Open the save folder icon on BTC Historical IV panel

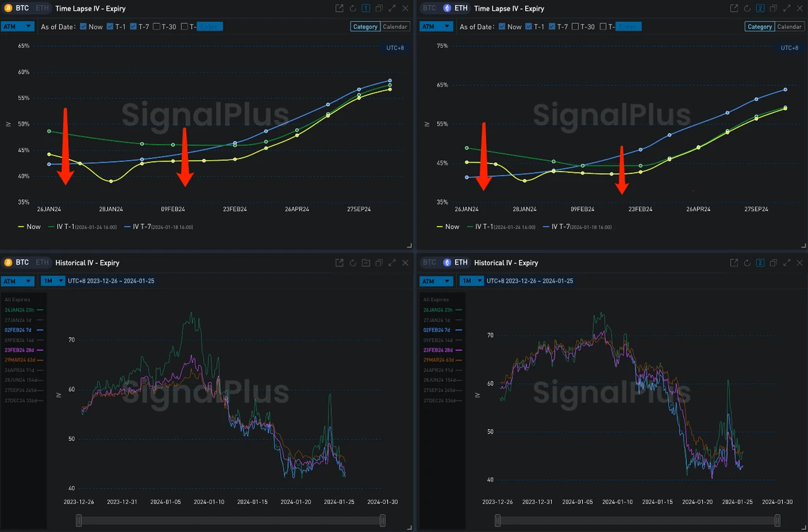(x=365, y=263)
